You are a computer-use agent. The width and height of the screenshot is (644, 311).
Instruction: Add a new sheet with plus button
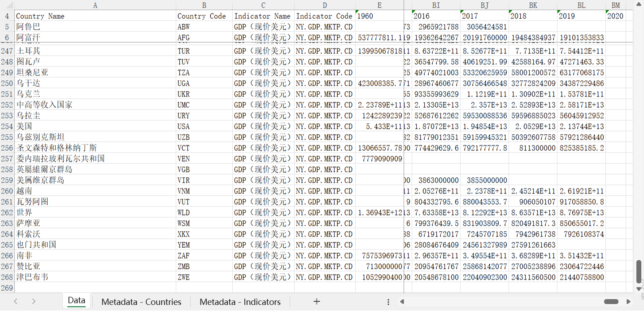[x=317, y=302]
